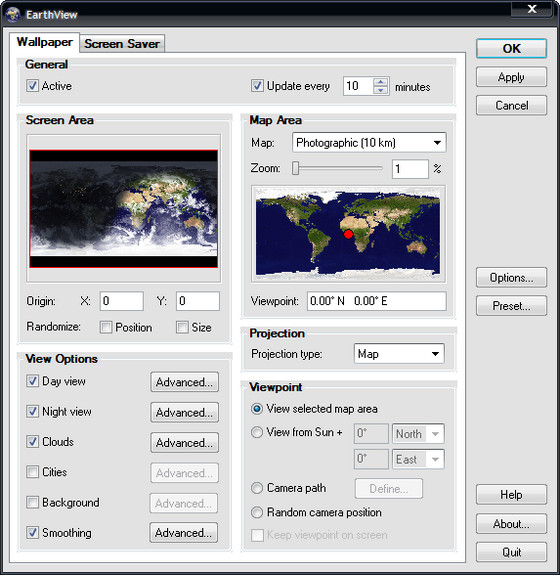Click the Origin X input field

pos(122,301)
